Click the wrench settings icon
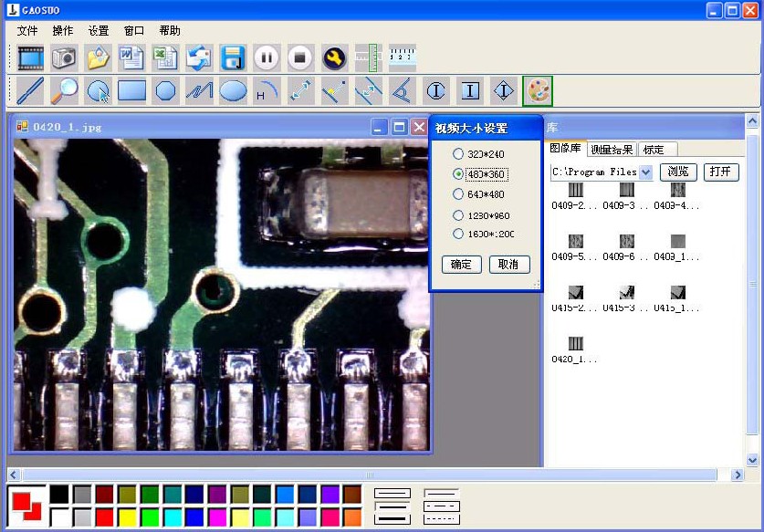The image size is (764, 532). 334,57
